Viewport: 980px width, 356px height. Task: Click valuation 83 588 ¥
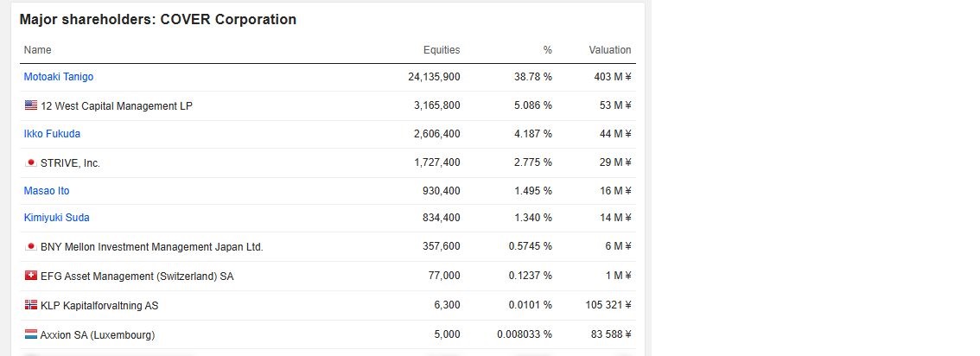(x=611, y=334)
